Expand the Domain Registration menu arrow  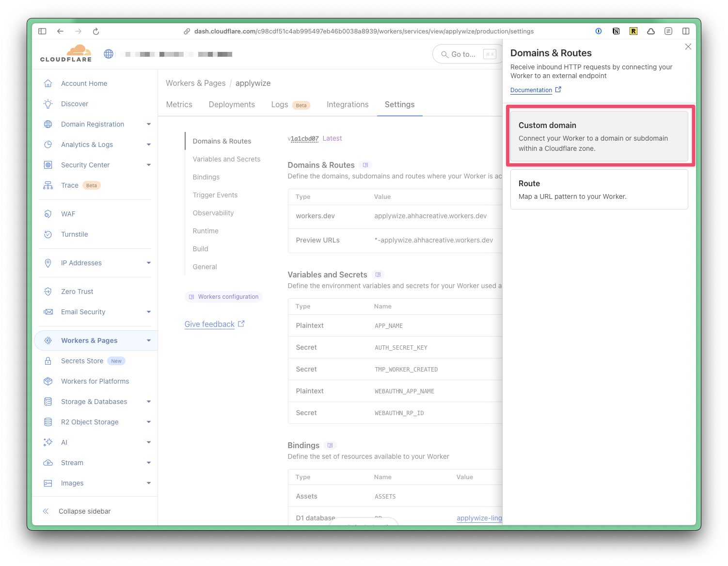click(x=149, y=124)
